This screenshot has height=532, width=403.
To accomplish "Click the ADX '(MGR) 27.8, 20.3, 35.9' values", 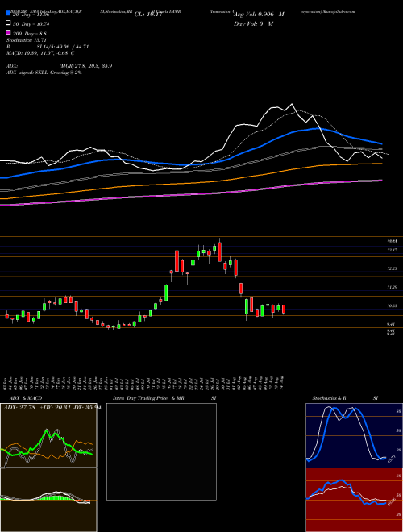I will 85,66.
